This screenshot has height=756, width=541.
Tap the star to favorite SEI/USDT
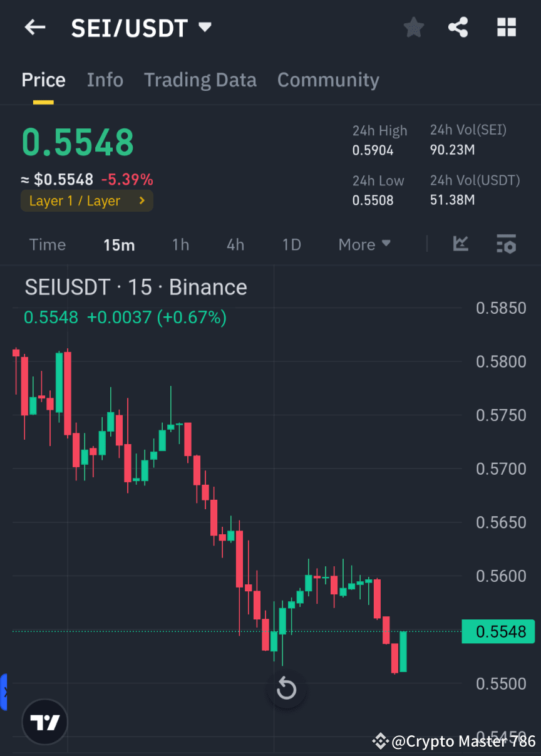413,27
